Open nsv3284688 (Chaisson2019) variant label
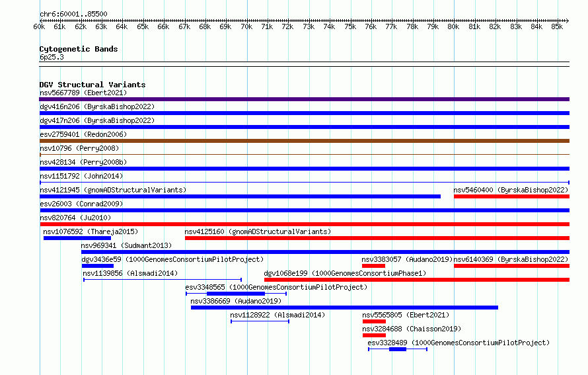588x375 pixels. pos(412,329)
